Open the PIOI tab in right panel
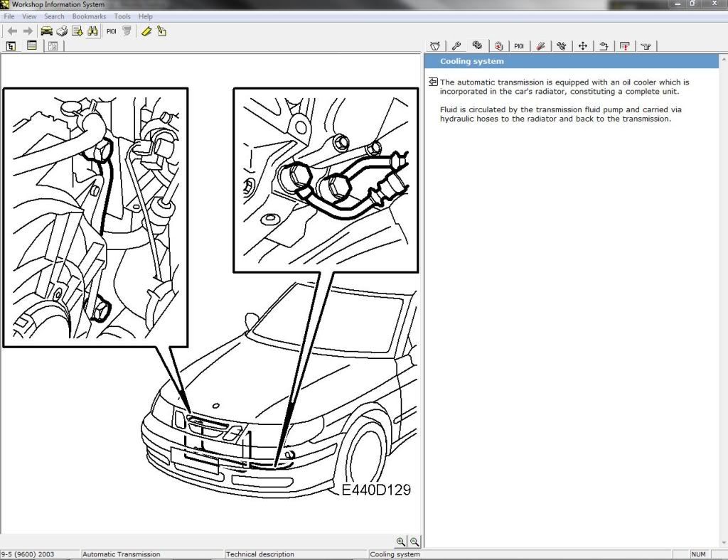 [519, 46]
